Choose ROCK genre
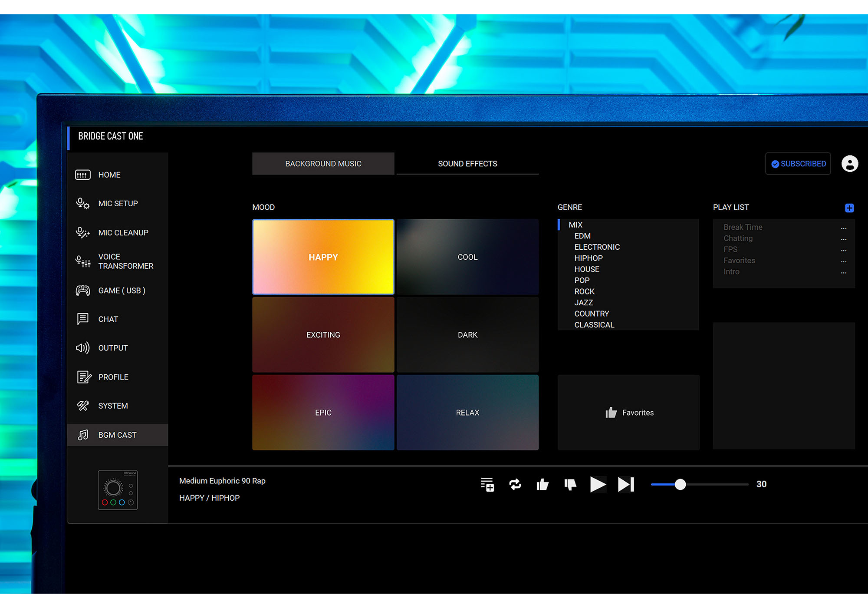The width and height of the screenshot is (868, 608). tap(584, 291)
